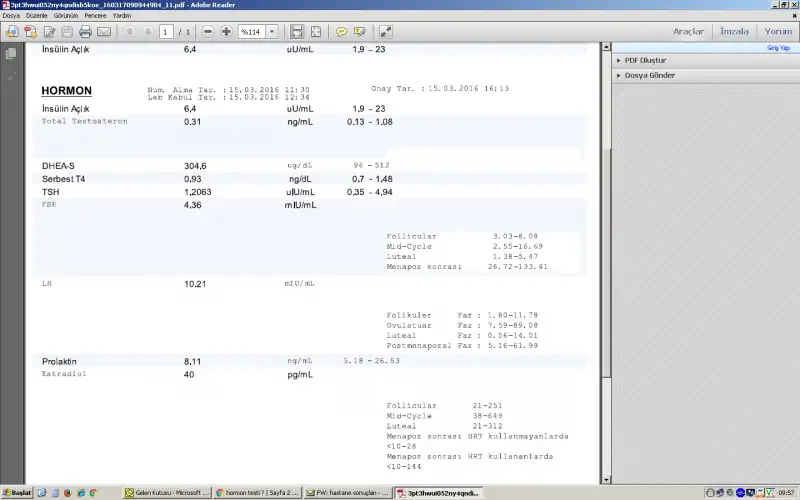Open the Yardım menu
Image resolution: width=800 pixels, height=500 pixels.
click(x=122, y=16)
